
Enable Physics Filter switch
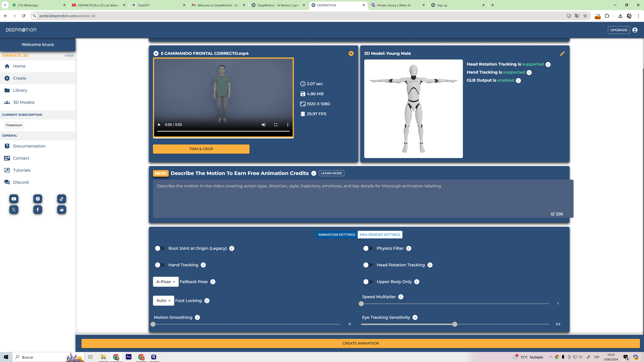tap(368, 248)
